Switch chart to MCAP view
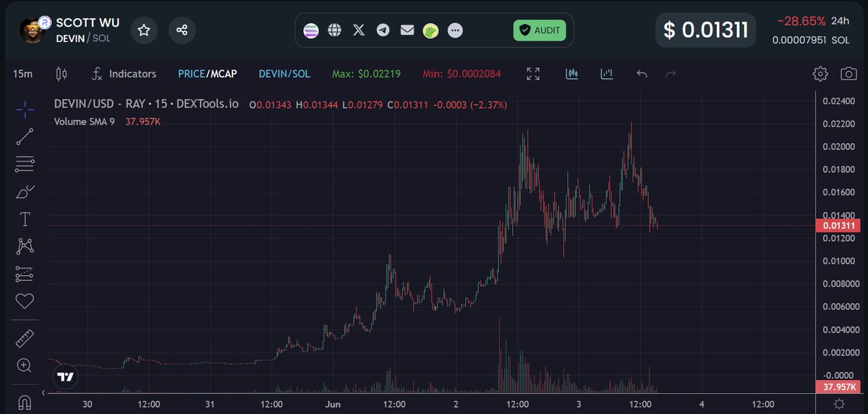Viewport: 868px width, 414px height. click(x=224, y=74)
